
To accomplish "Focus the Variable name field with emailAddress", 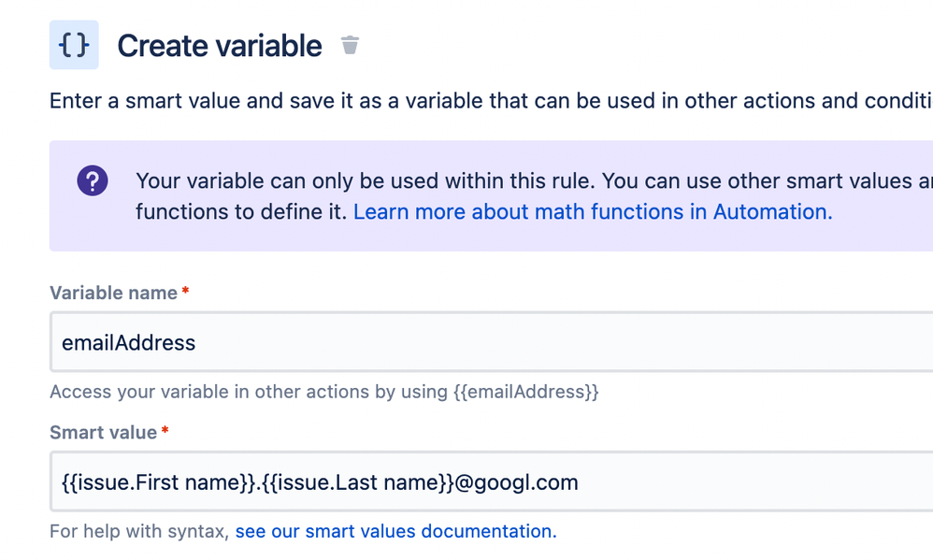I will (x=492, y=342).
